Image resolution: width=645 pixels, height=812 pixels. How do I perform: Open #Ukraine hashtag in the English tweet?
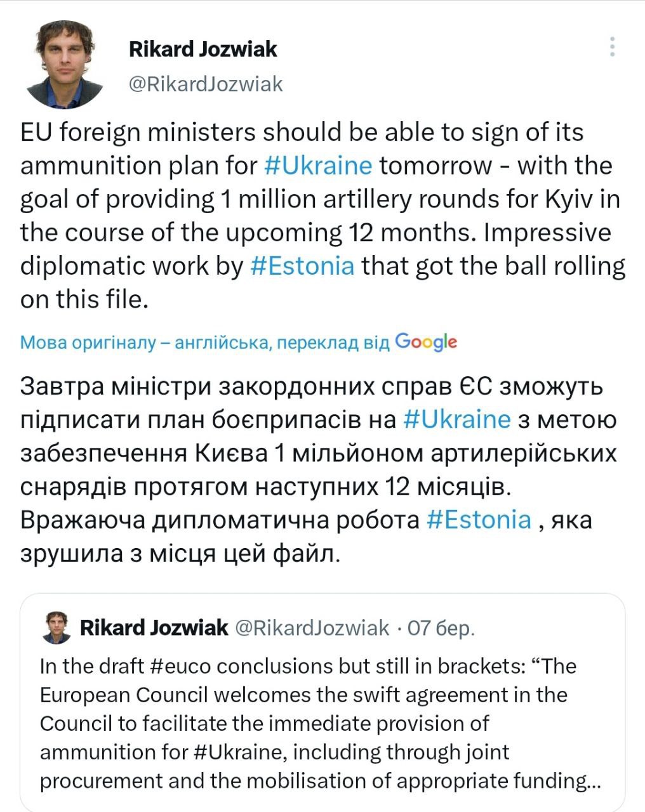tap(317, 166)
